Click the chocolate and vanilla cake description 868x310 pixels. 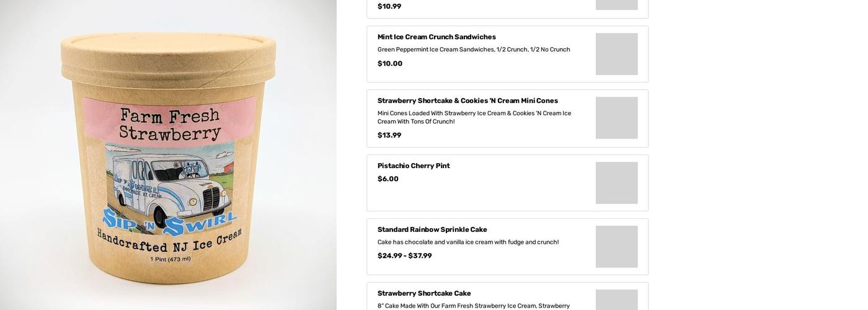pyautogui.click(x=468, y=242)
